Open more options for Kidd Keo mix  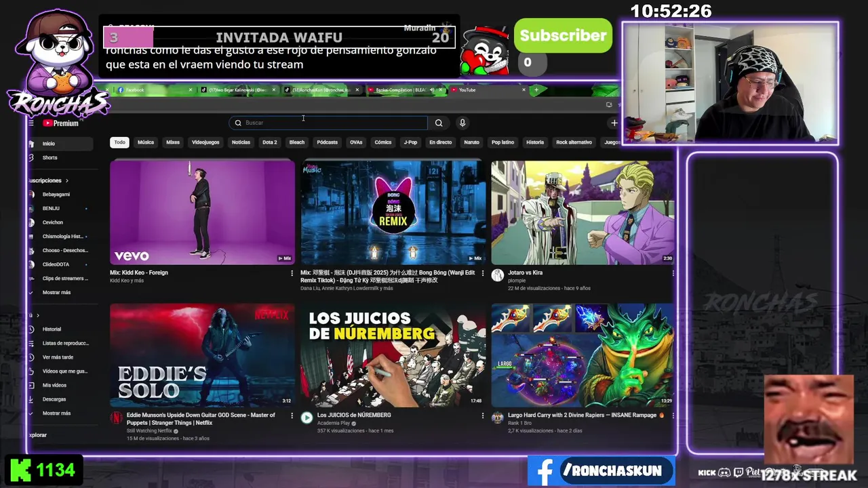point(292,273)
